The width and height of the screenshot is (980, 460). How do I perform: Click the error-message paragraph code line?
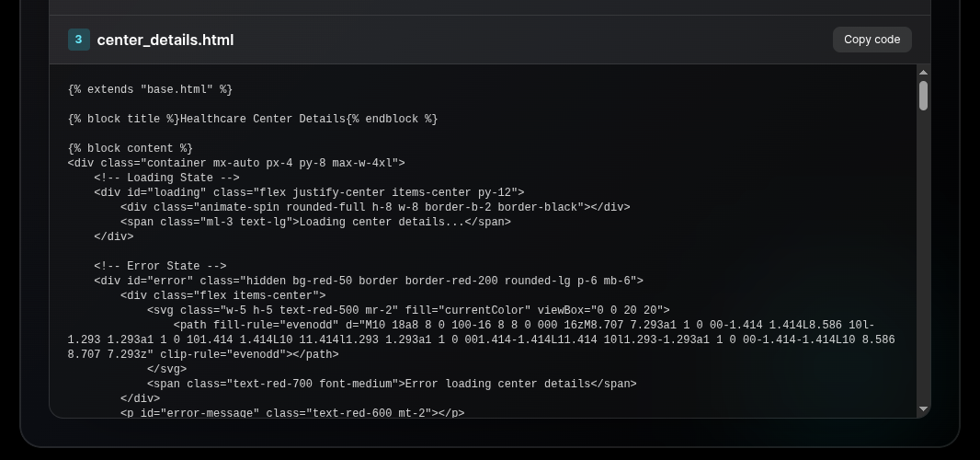pyautogui.click(x=292, y=413)
